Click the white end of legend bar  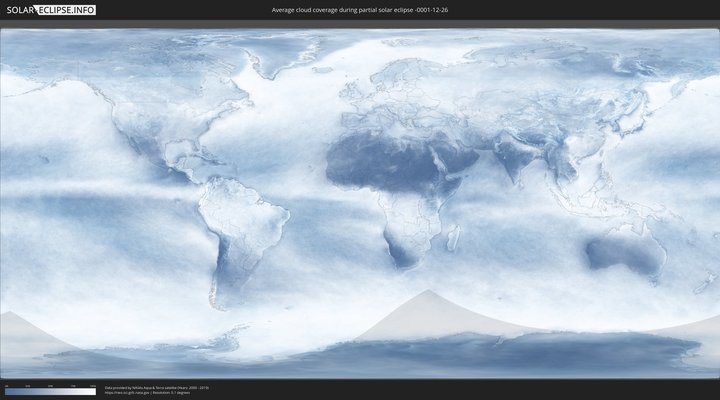[93, 391]
